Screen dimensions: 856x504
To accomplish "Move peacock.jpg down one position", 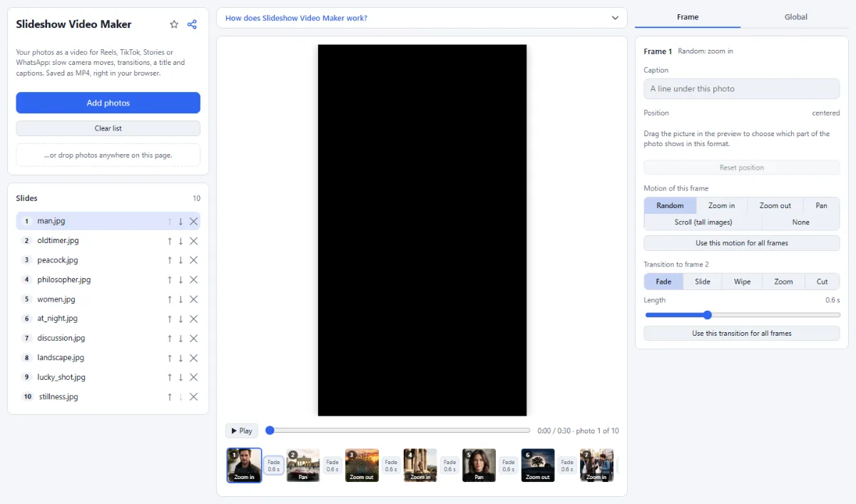I will coord(181,260).
